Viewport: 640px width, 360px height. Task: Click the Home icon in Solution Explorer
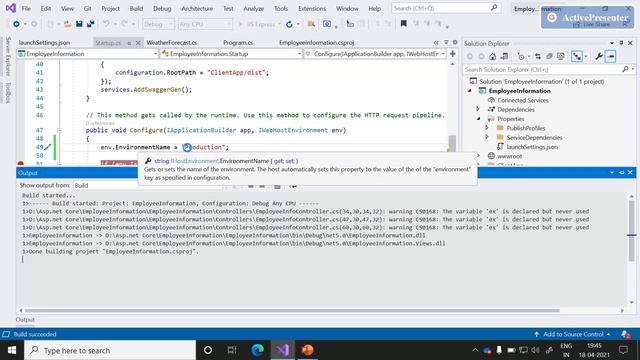(493, 56)
